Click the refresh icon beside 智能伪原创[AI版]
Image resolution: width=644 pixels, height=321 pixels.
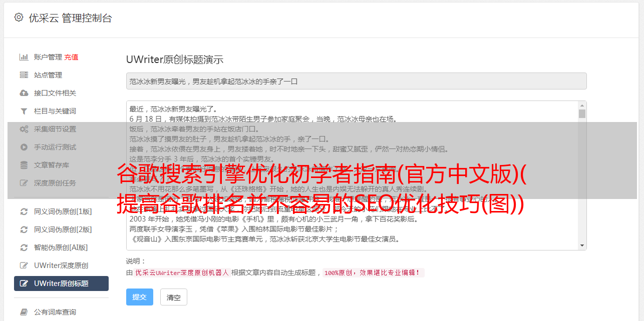click(x=24, y=247)
